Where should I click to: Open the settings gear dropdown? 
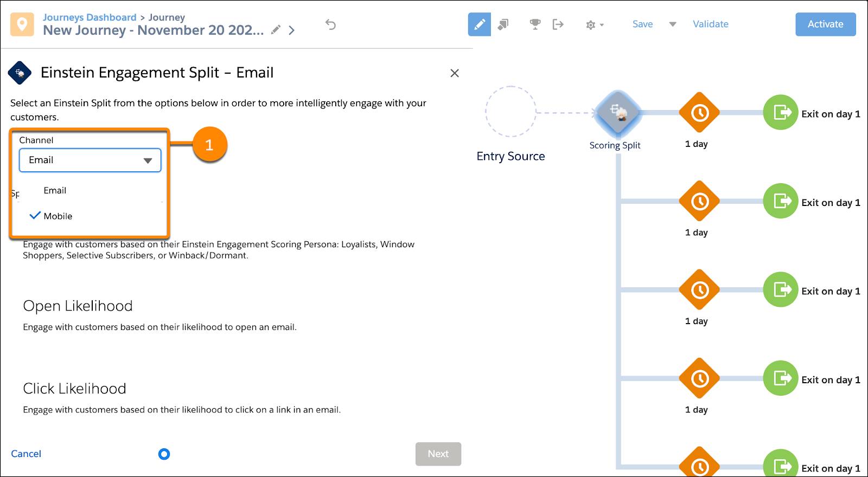[595, 25]
